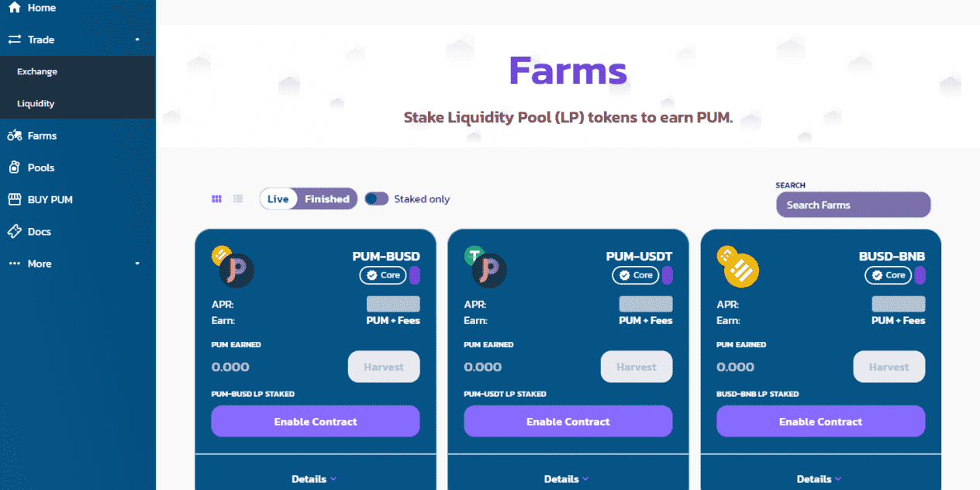
Task: Click Enable Contract on PUM-USDT card
Action: click(x=568, y=422)
